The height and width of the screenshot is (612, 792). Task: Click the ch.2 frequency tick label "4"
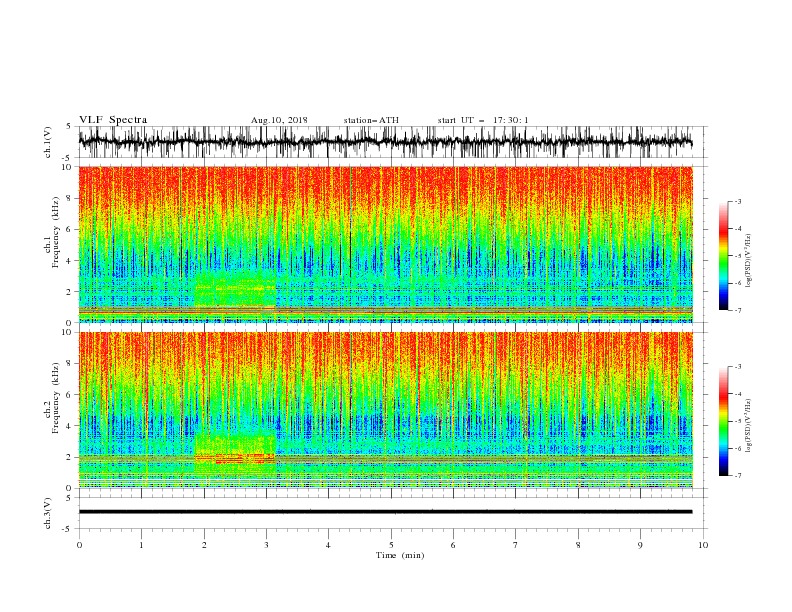tap(71, 426)
